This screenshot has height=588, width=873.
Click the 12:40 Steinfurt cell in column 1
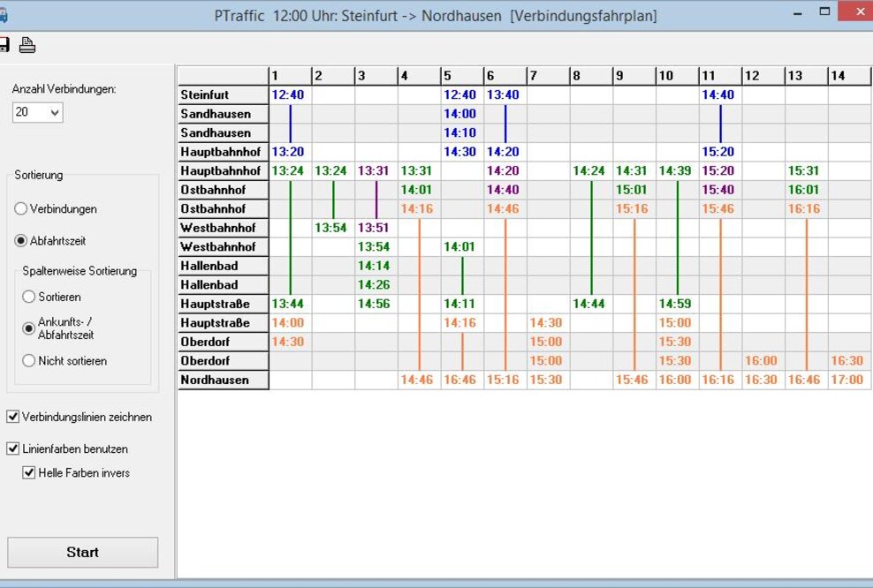point(289,94)
